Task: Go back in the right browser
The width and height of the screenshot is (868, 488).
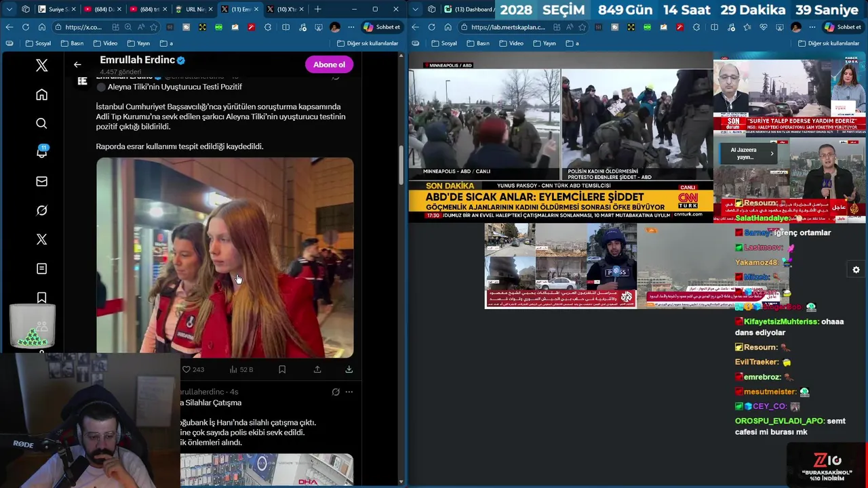Action: click(415, 27)
